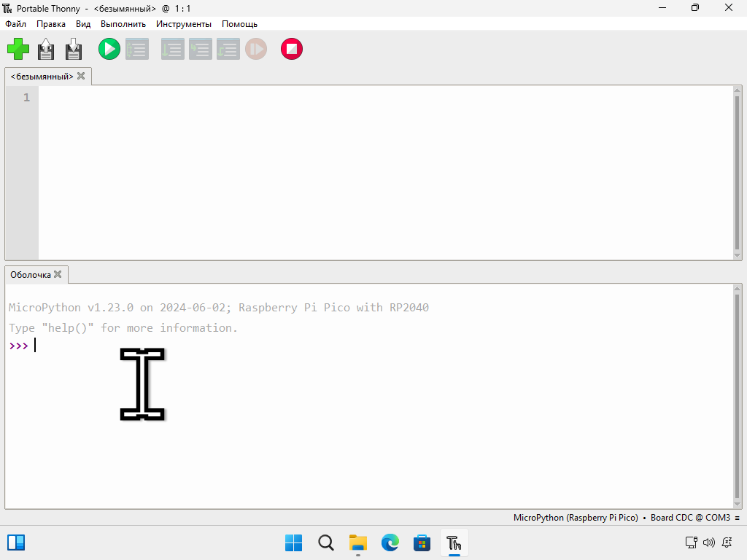747x560 pixels.
Task: Click the Type "help()" information text
Action: 123,328
